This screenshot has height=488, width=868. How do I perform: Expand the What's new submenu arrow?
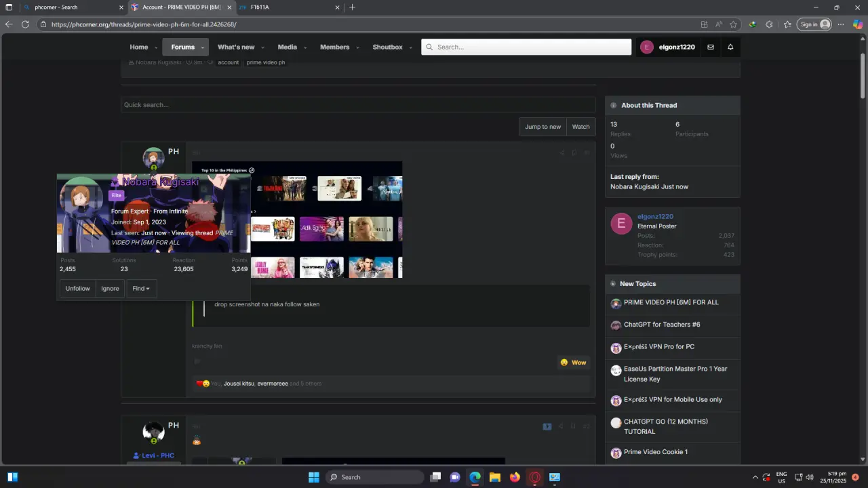point(262,47)
